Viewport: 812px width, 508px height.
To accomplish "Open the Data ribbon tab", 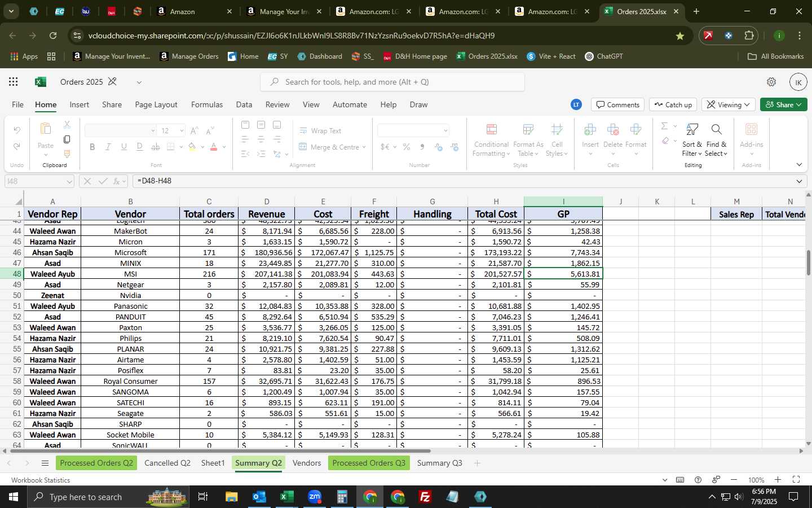I will click(x=244, y=104).
